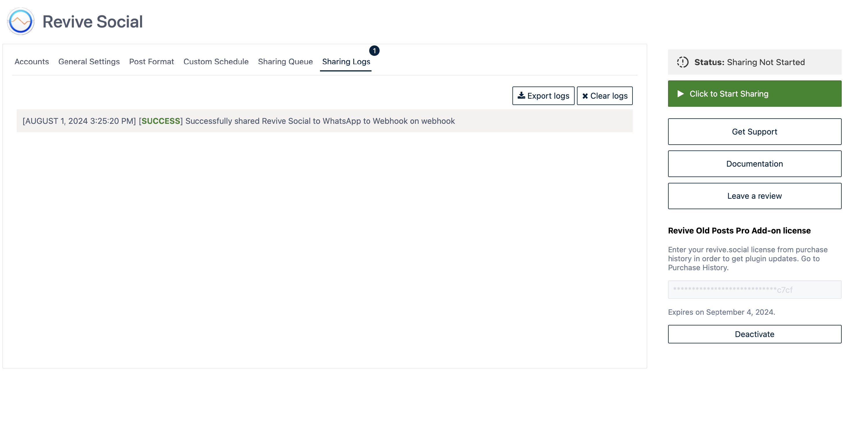Open the Documentation button
Viewport: 868px width, 427px height.
tap(754, 164)
